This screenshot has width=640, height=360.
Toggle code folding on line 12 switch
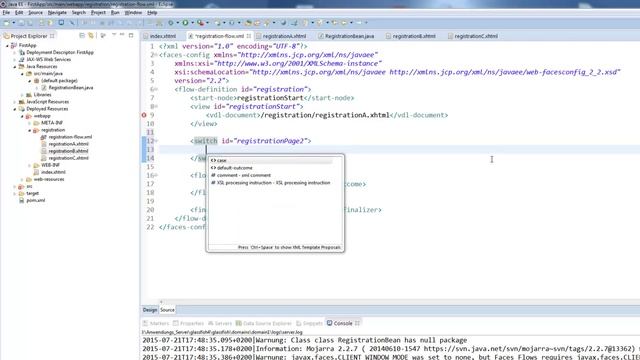[156, 141]
